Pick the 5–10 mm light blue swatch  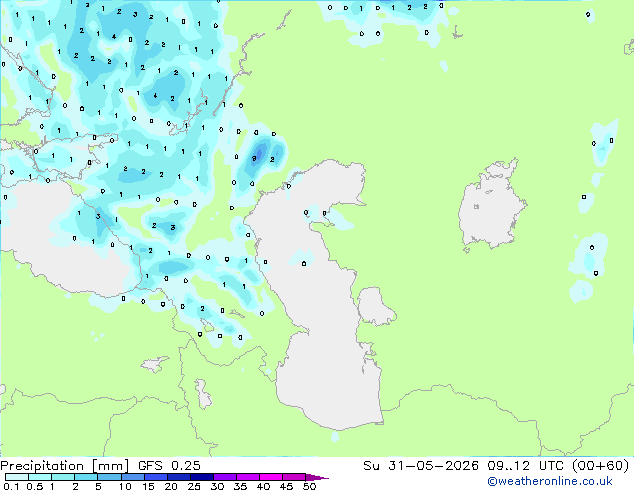(x=109, y=477)
